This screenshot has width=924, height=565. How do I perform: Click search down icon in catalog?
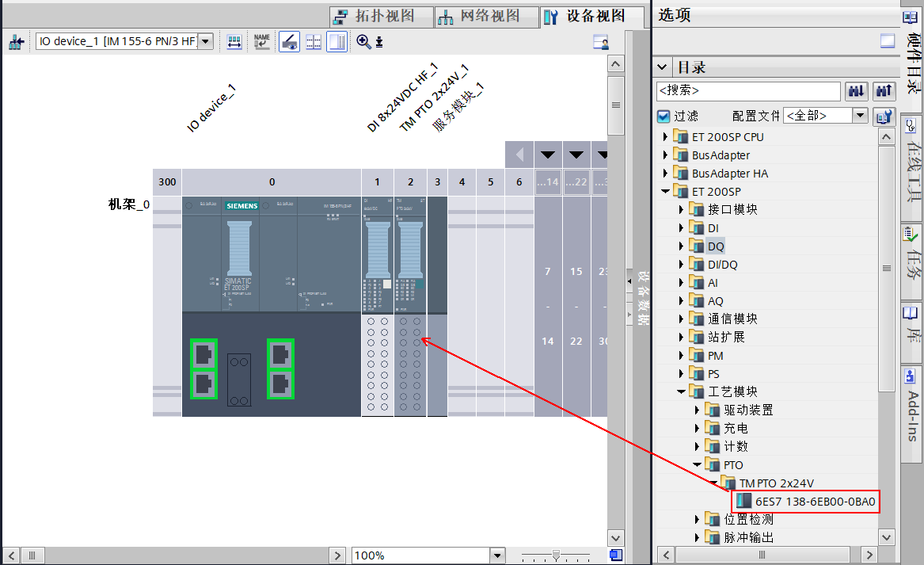click(x=857, y=91)
